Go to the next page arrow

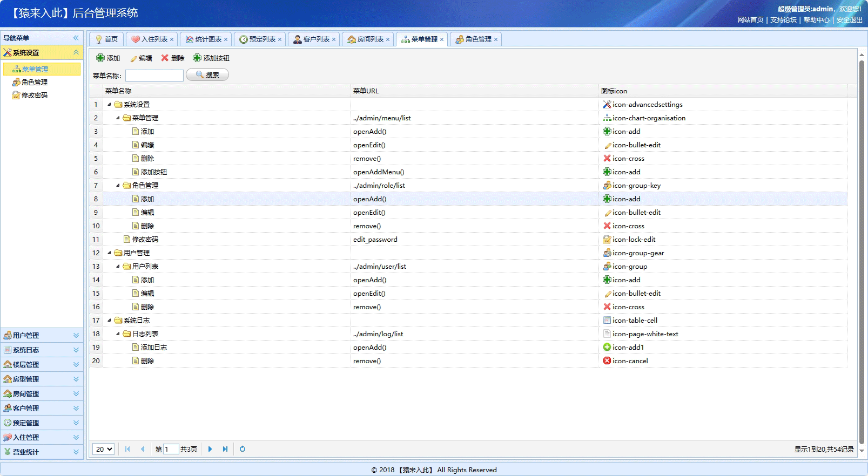coord(210,449)
